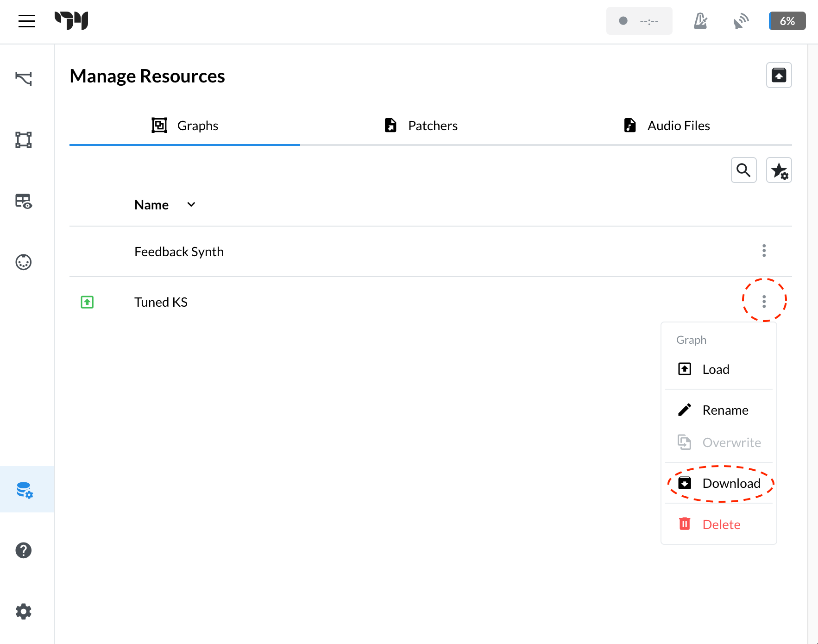Close the Tuned KS three-dot menu
This screenshot has height=644, width=818.
pyautogui.click(x=764, y=302)
